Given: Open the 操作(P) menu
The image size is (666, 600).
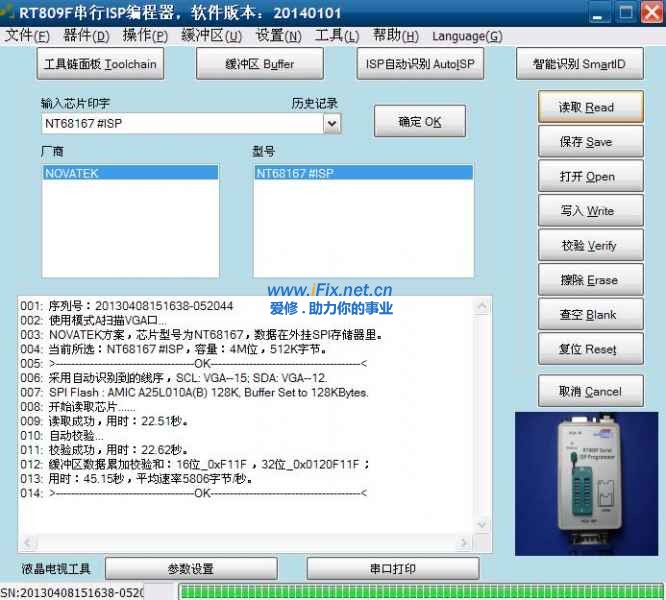Looking at the screenshot, I should (145, 36).
